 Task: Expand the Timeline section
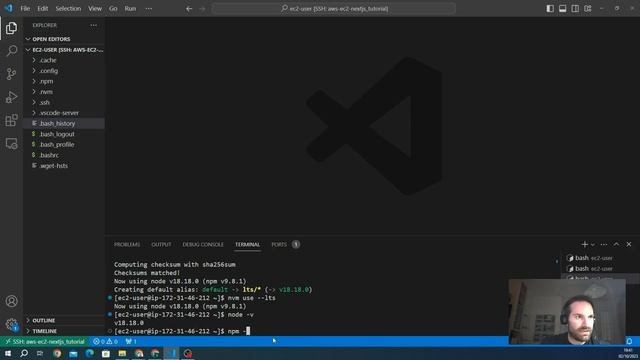(64, 331)
